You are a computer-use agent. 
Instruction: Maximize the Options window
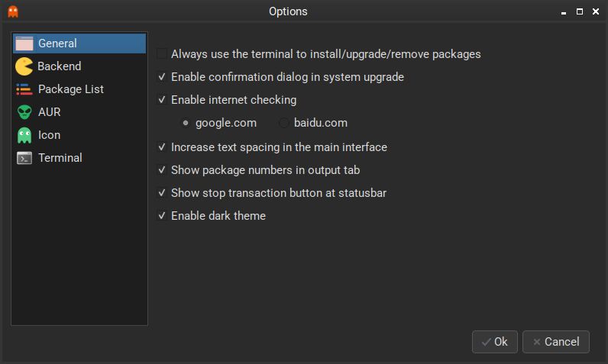tap(580, 11)
